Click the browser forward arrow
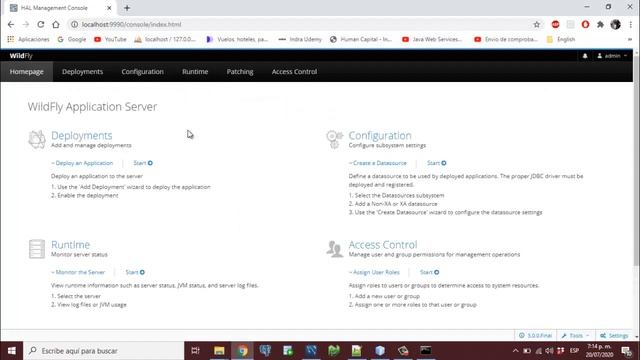The width and height of the screenshot is (640, 360). click(26, 24)
